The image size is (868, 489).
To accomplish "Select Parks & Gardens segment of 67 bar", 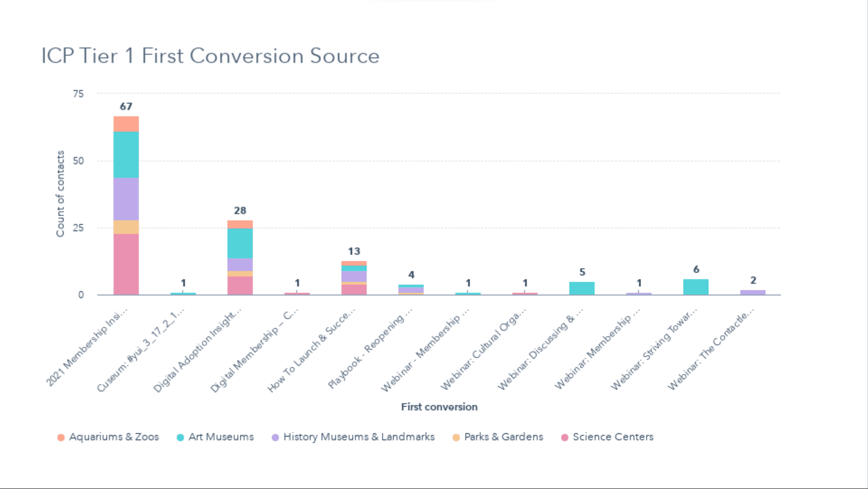I will (126, 227).
